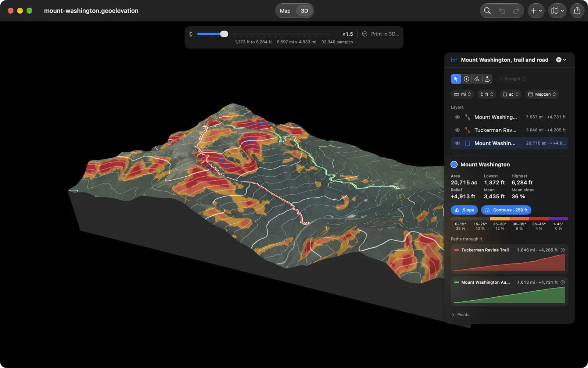588x368 pixels.
Task: Click the 93,340 samples text
Action: [x=337, y=42]
